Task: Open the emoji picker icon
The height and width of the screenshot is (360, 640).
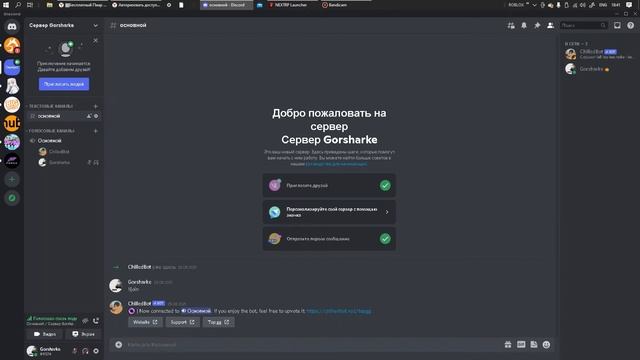Action: point(547,345)
